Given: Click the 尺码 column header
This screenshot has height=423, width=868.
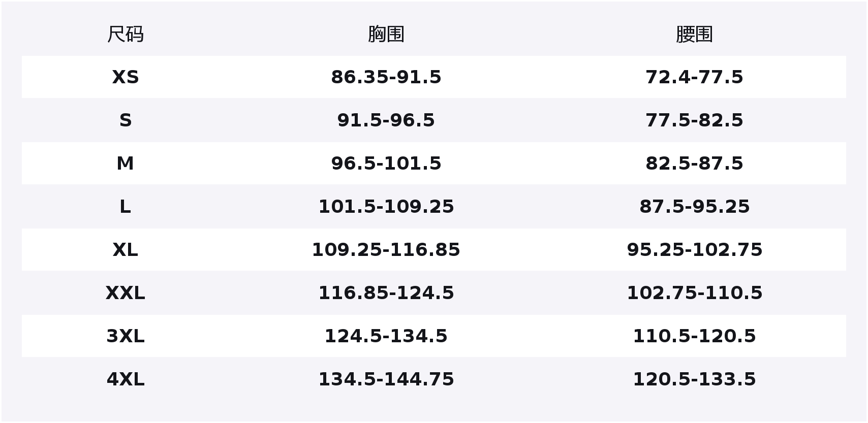Looking at the screenshot, I should pos(125,35).
